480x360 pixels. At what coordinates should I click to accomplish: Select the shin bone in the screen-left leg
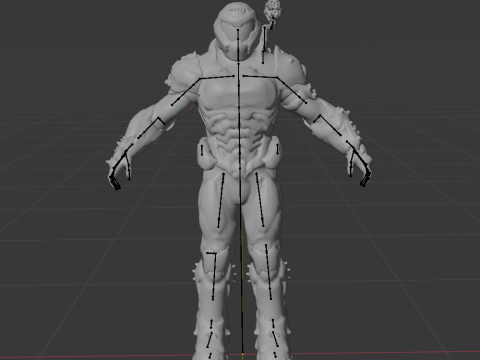pos(214,277)
